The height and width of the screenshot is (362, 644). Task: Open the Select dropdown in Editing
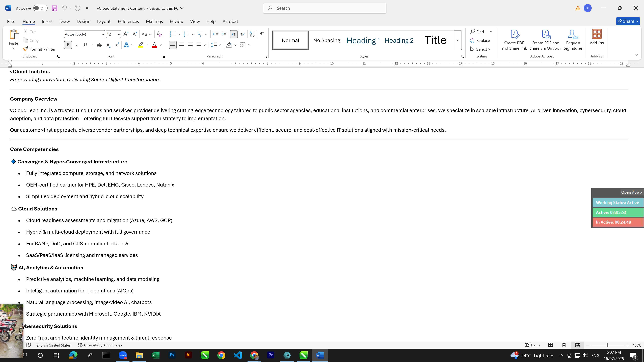480,49
